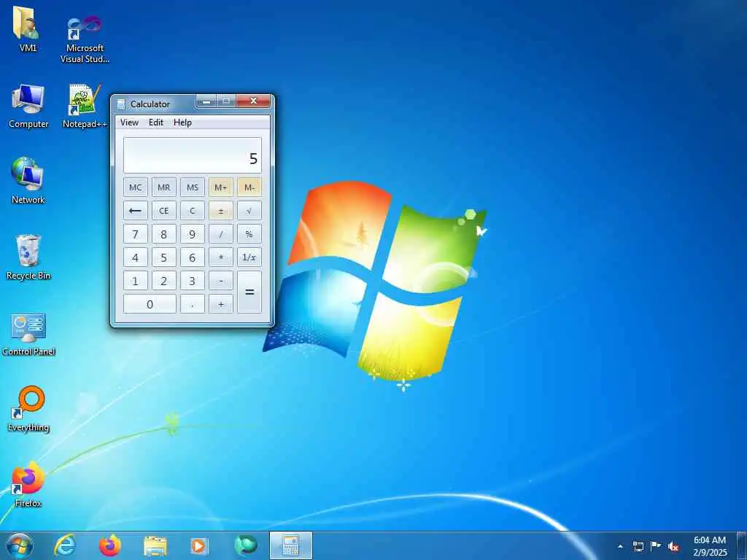Click digit 3 on the calculator
This screenshot has width=747, height=560.
click(x=193, y=281)
